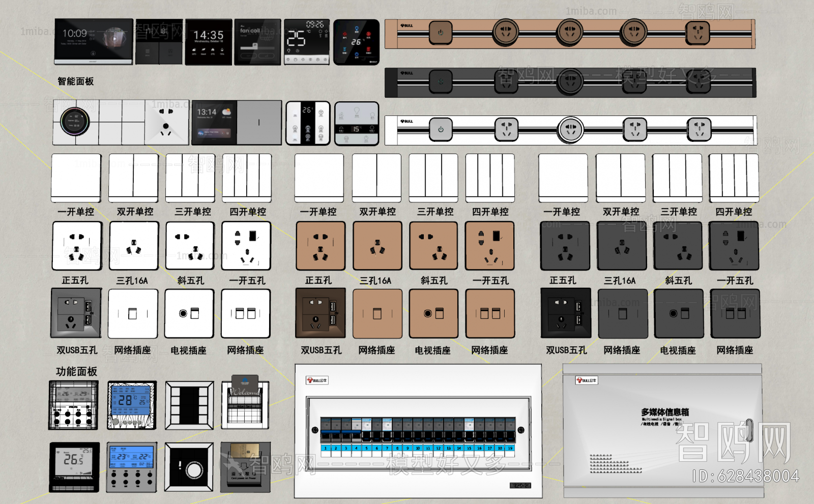Select the white 四开单控 switch
Screen dimensions: 814x504
[247, 178]
